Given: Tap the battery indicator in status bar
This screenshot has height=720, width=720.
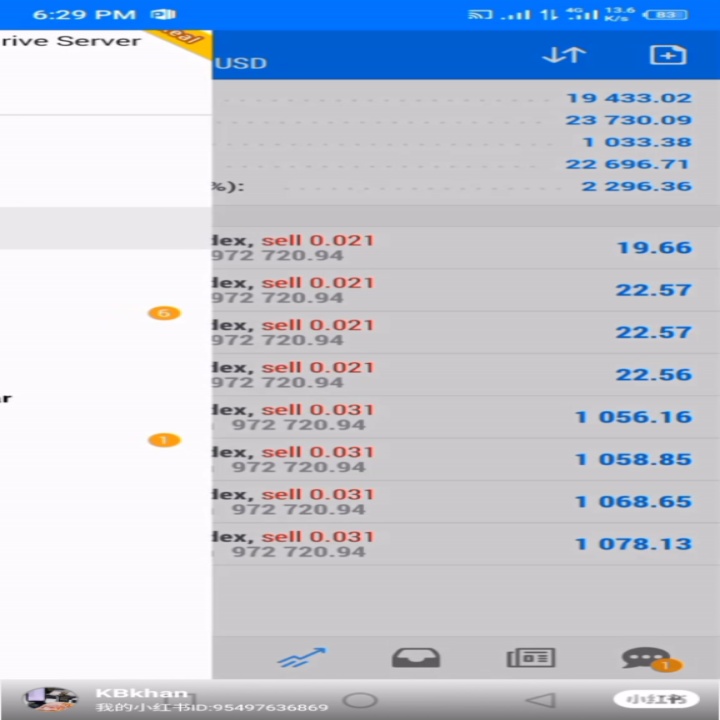Looking at the screenshot, I should (x=666, y=15).
